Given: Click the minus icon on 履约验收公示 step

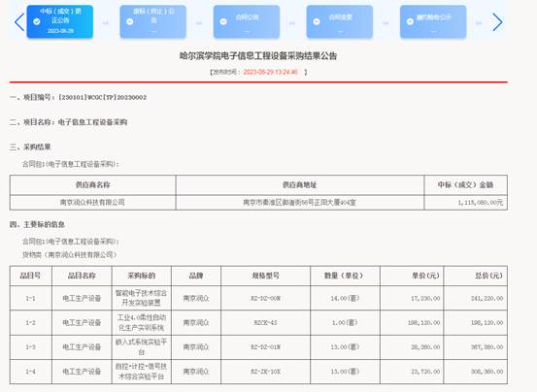Looking at the screenshot, I should pyautogui.click(x=410, y=21).
